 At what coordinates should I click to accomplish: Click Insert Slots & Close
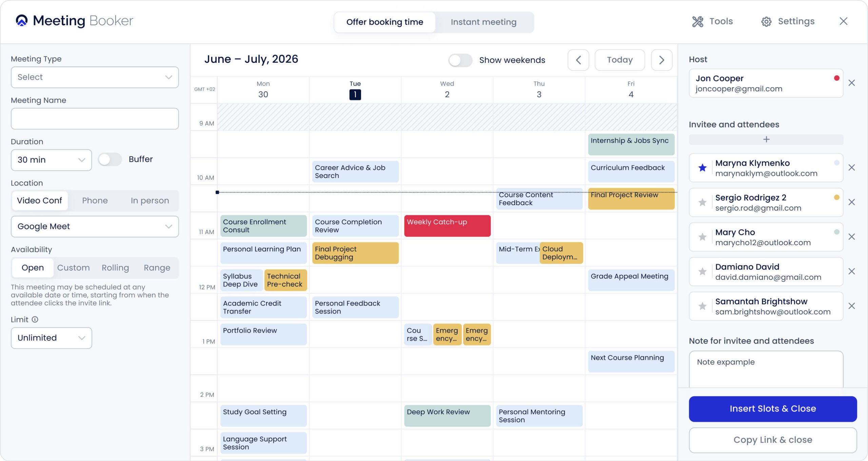point(773,409)
